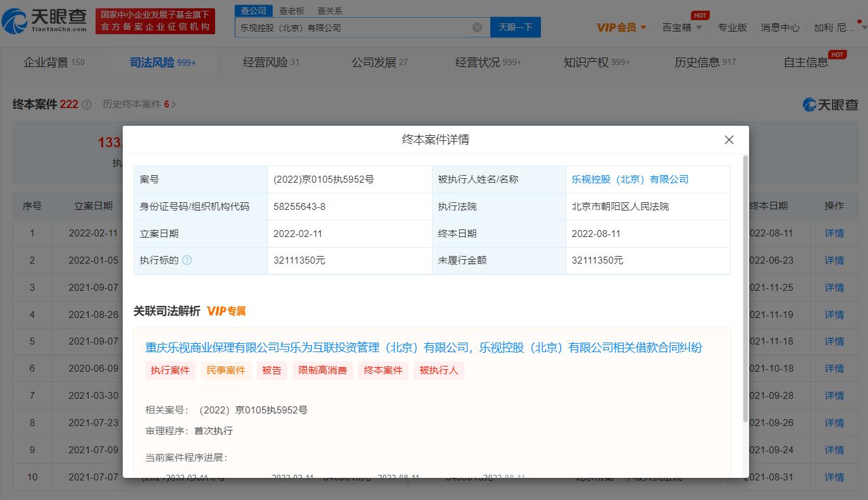
Task: Open 详情 for the 2021-09-26 row
Action: pos(834,423)
